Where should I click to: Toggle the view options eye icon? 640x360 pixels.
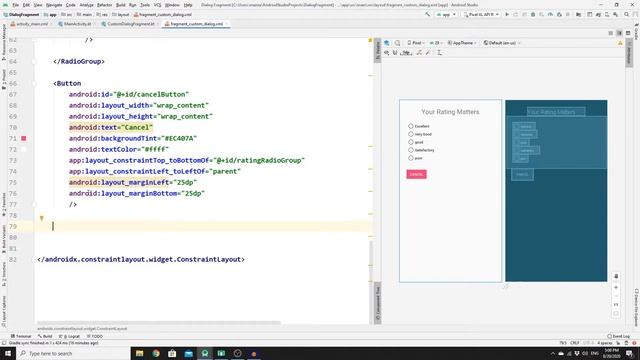pyautogui.click(x=386, y=53)
